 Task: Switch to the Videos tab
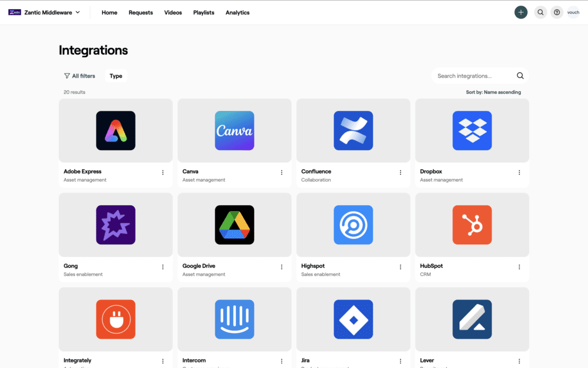click(x=173, y=13)
